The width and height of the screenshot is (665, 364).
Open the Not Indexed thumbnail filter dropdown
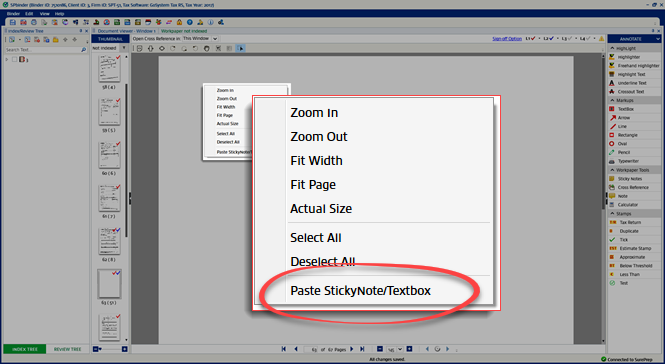pos(124,48)
